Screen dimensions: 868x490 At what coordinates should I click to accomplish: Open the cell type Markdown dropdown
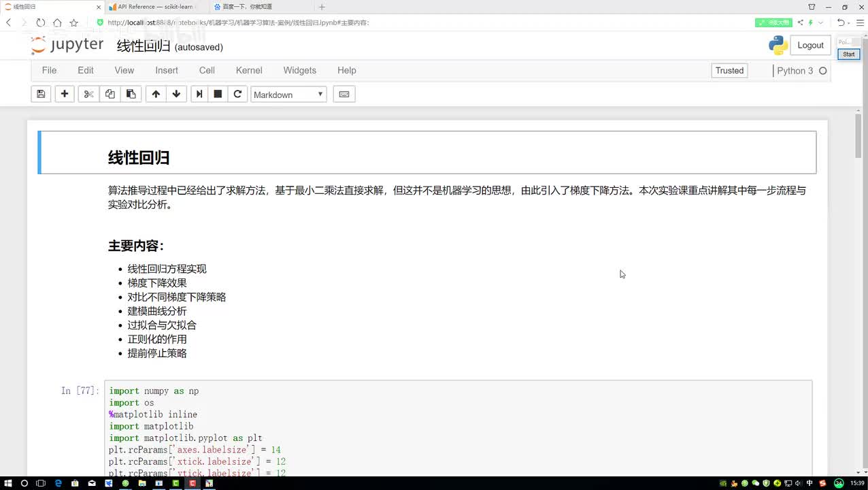click(x=288, y=95)
